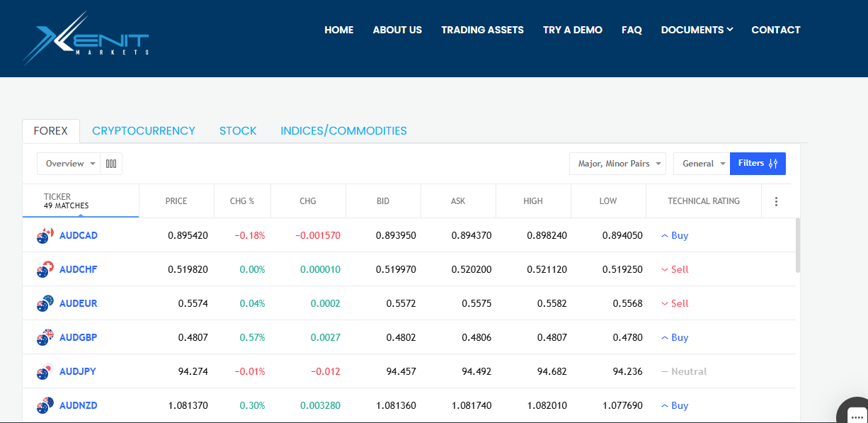Click AUDEUR Sell technical rating
The height and width of the screenshot is (423, 868).
click(x=675, y=303)
